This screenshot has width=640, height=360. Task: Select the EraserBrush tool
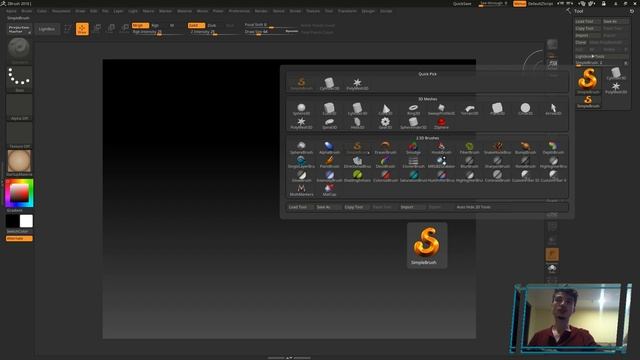385,148
